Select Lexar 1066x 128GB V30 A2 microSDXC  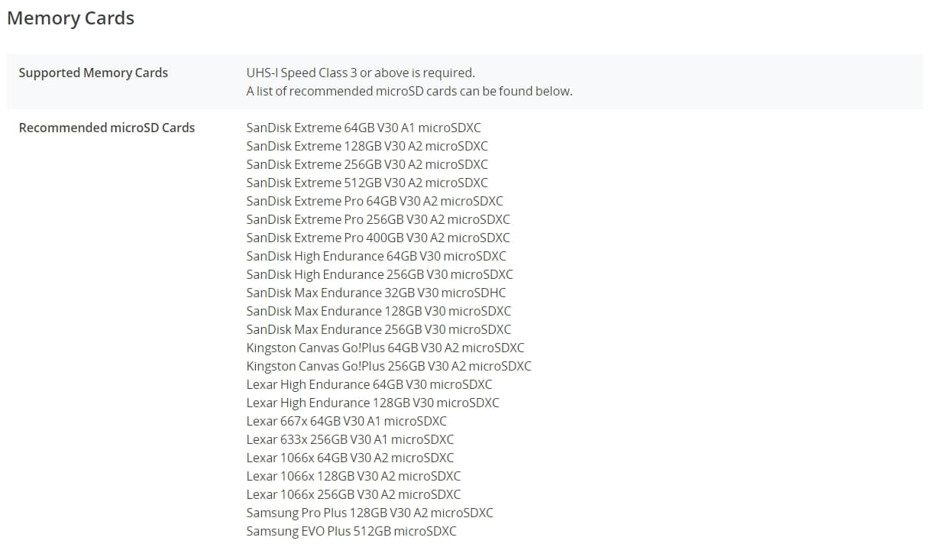[x=354, y=476]
